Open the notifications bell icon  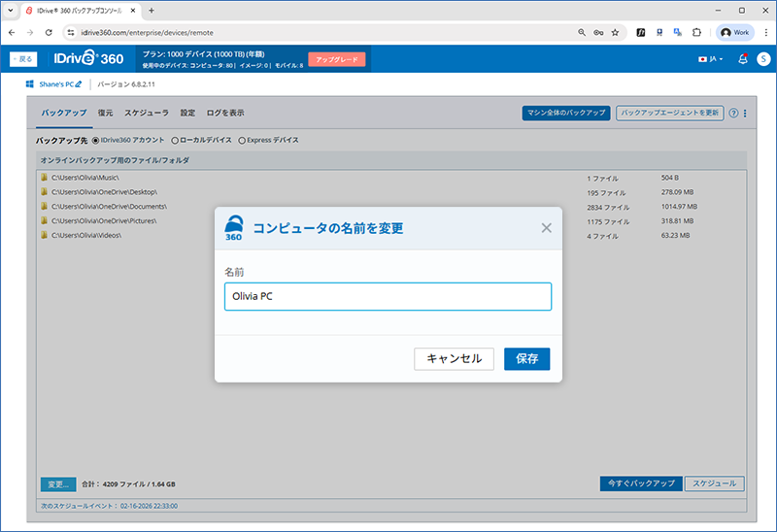click(x=742, y=59)
